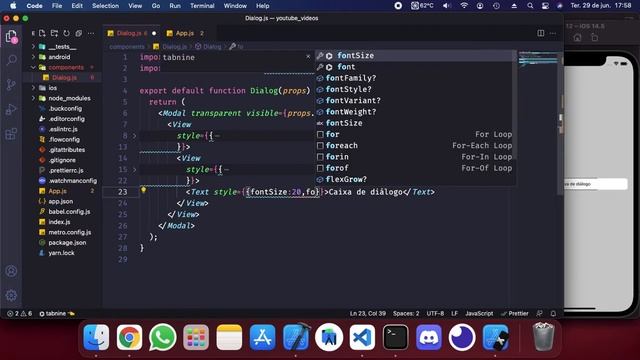640x360 pixels.
Task: Open explorer More Actions menu
Action: pos(91,33)
